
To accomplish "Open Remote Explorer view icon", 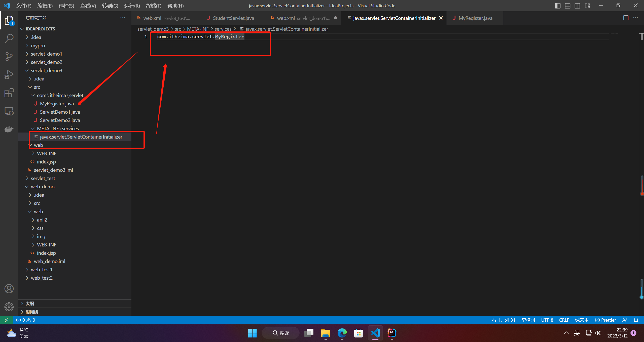I will coord(9,111).
